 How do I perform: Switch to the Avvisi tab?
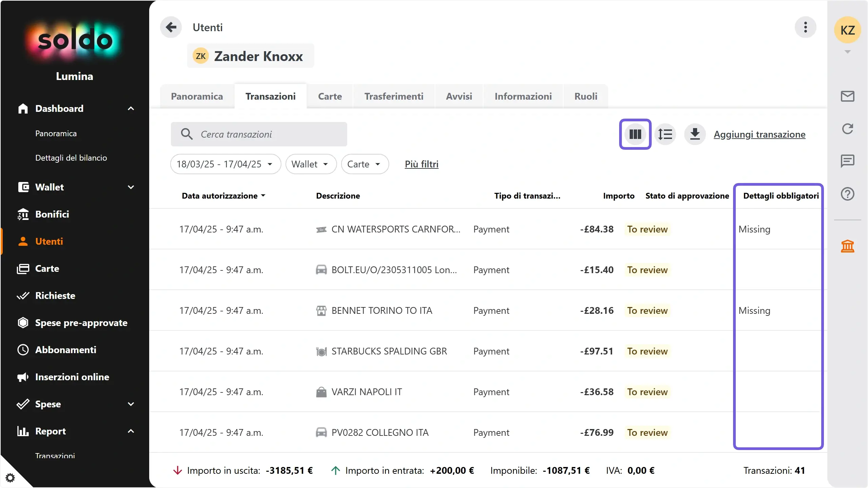[x=459, y=96]
